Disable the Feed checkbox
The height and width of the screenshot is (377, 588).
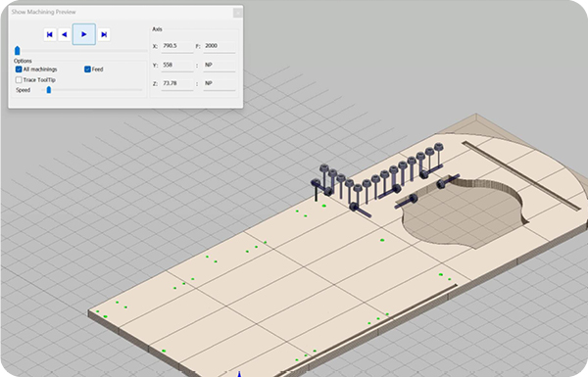(x=87, y=70)
